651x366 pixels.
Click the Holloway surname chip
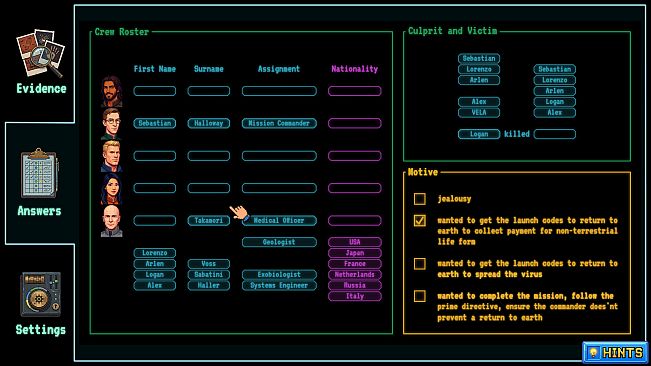(208, 123)
